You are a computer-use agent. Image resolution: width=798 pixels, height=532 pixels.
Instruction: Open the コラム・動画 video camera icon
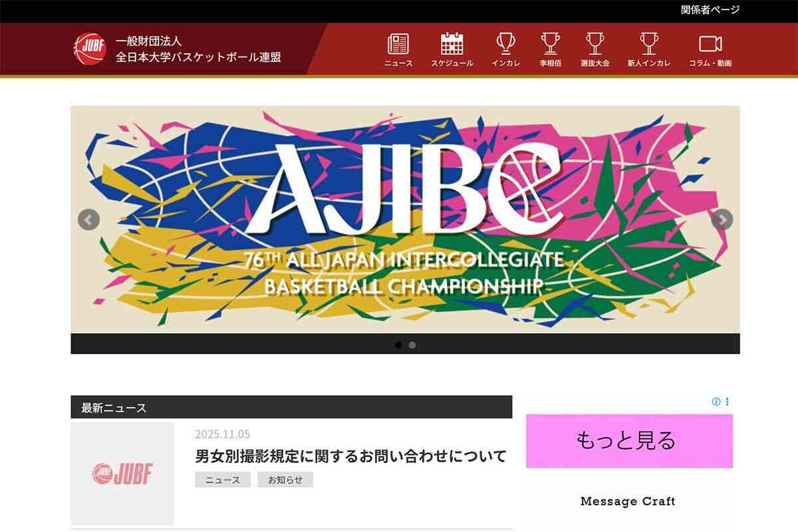coord(710,44)
